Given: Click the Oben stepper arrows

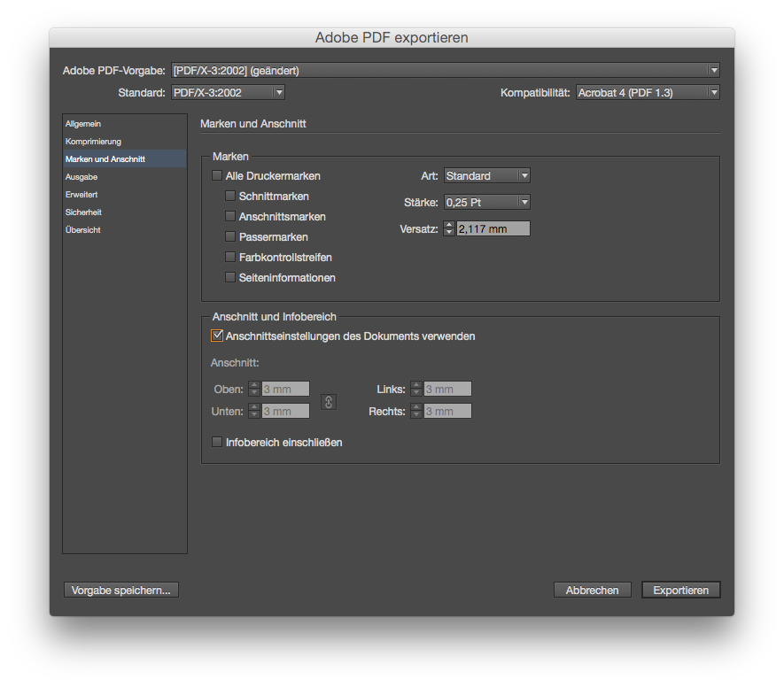Looking at the screenshot, I should click(x=254, y=389).
